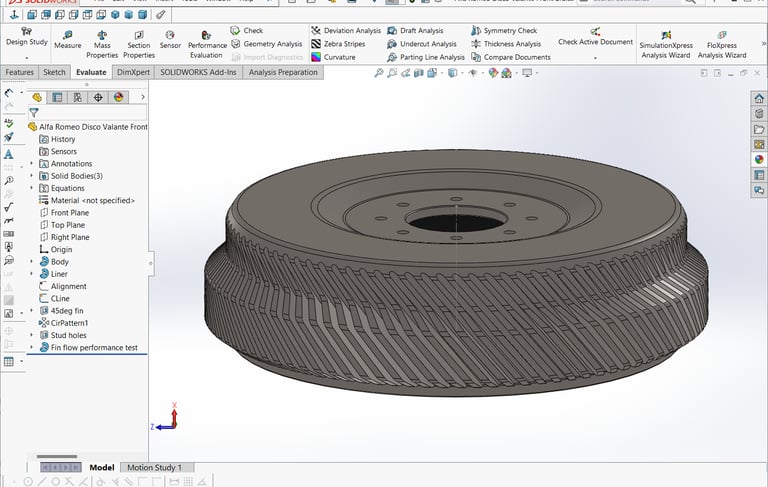Expand Fin flow performance test feature

32,347
